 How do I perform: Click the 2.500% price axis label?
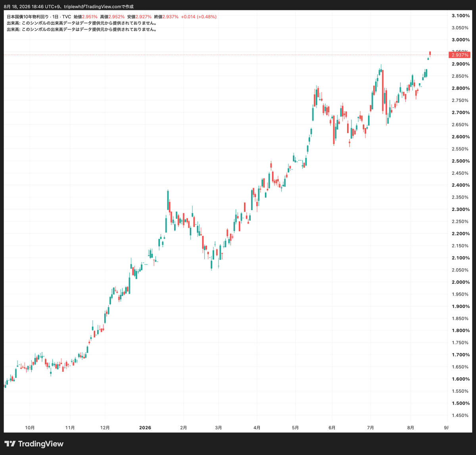coord(460,161)
